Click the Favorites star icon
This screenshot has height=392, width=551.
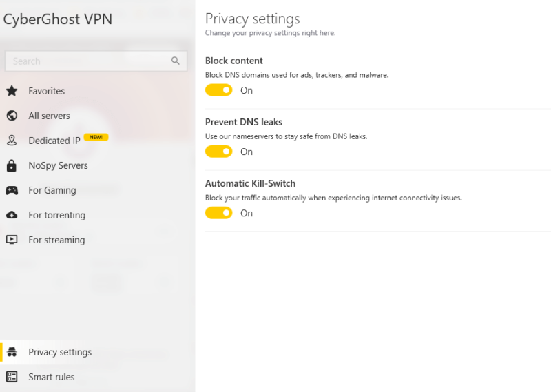[x=12, y=91]
